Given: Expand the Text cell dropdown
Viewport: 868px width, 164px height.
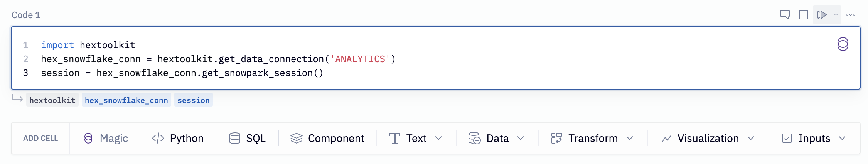Looking at the screenshot, I should click(x=438, y=138).
